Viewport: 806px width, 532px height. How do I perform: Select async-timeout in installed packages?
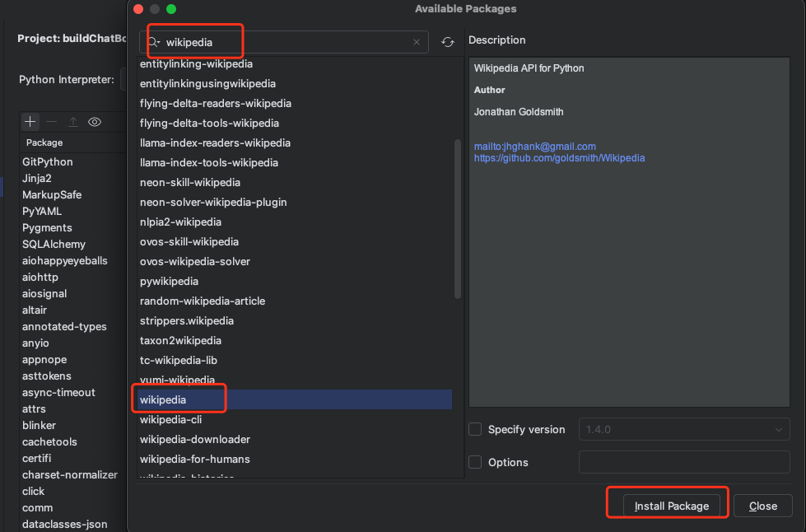tap(58, 392)
